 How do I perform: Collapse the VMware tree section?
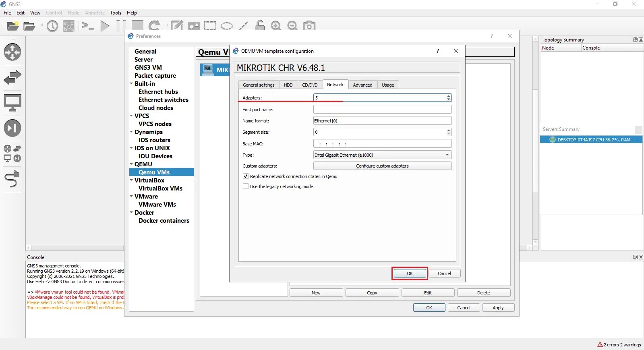tap(131, 197)
